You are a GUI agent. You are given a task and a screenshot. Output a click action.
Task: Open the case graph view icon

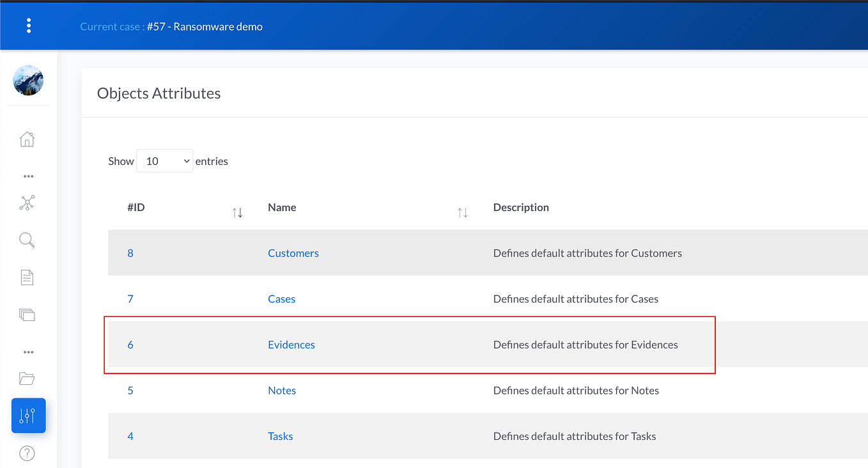[x=27, y=203]
